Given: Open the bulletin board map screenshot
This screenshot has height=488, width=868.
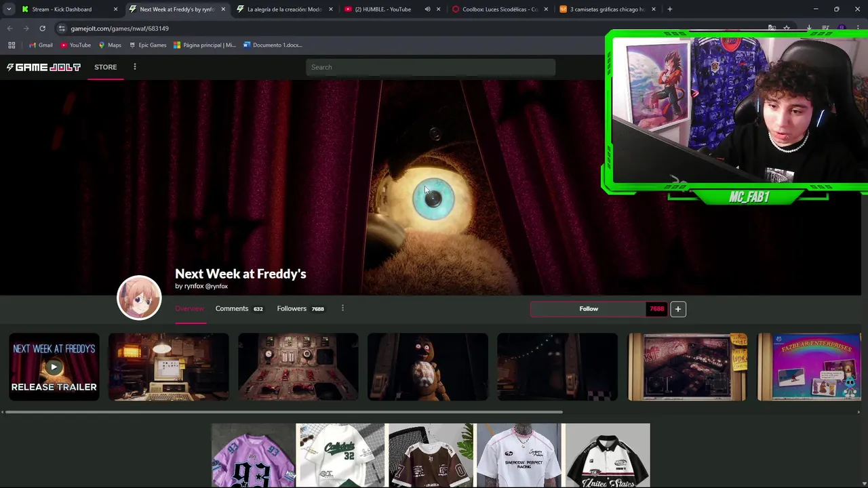Looking at the screenshot, I should pos(687,367).
